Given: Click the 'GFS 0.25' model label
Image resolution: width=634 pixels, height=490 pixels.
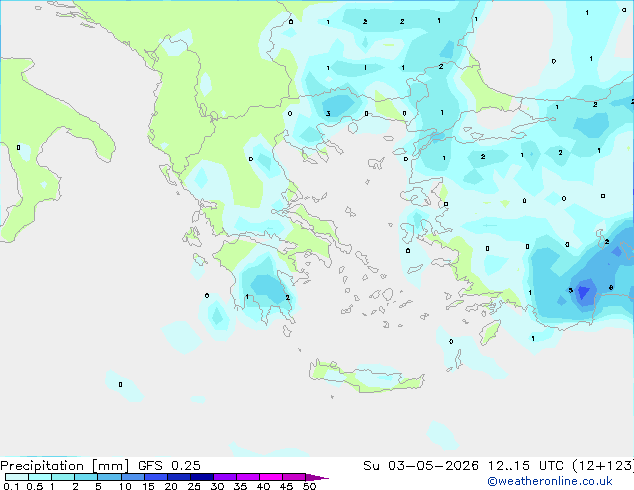Looking at the screenshot, I should pos(169,466).
